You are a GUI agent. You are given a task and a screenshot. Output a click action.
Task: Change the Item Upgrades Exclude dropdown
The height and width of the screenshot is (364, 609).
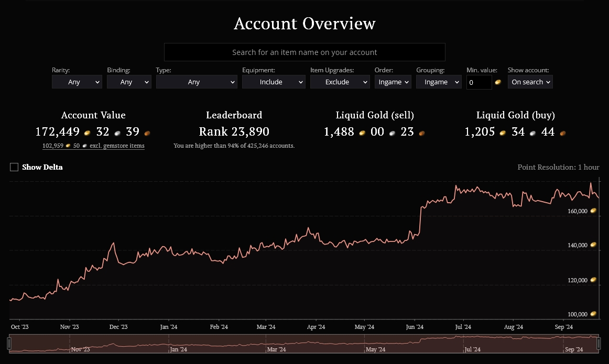340,82
